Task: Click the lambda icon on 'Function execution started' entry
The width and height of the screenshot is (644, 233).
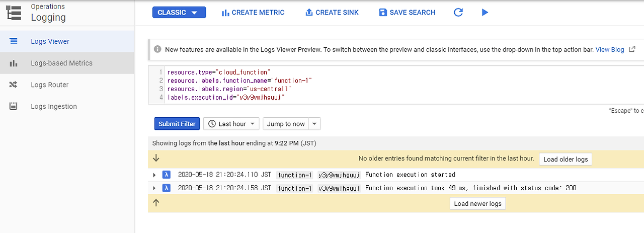Action: click(x=167, y=175)
